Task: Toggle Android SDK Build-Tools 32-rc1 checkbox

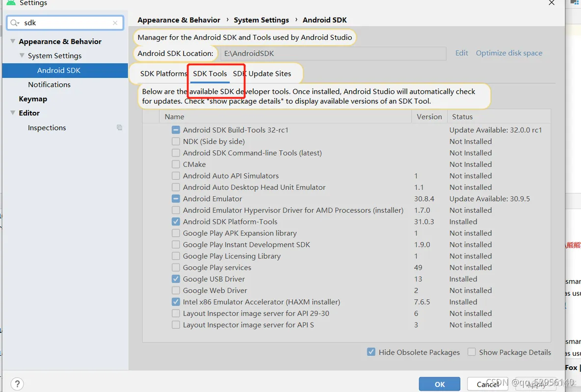Action: tap(176, 130)
